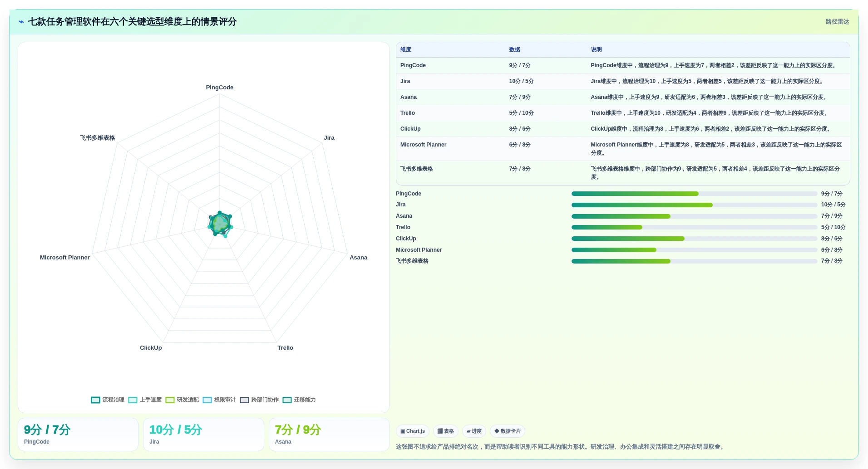
Task: Click the 数据卡片 tag chip
Action: [x=508, y=431]
